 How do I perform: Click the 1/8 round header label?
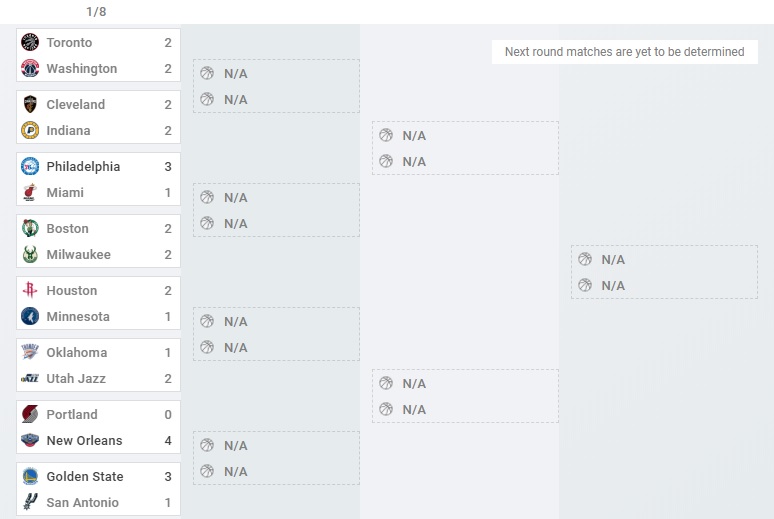pos(96,12)
